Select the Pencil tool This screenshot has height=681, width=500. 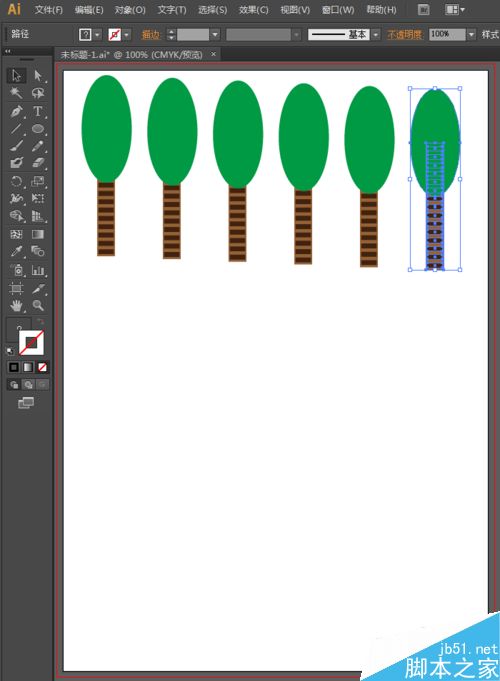pos(38,146)
